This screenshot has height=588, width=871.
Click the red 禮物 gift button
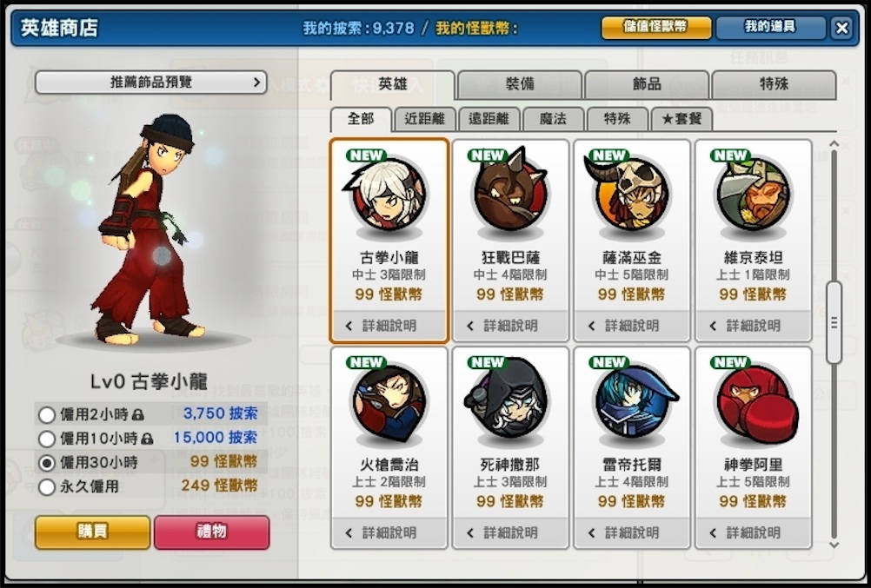coord(211,532)
